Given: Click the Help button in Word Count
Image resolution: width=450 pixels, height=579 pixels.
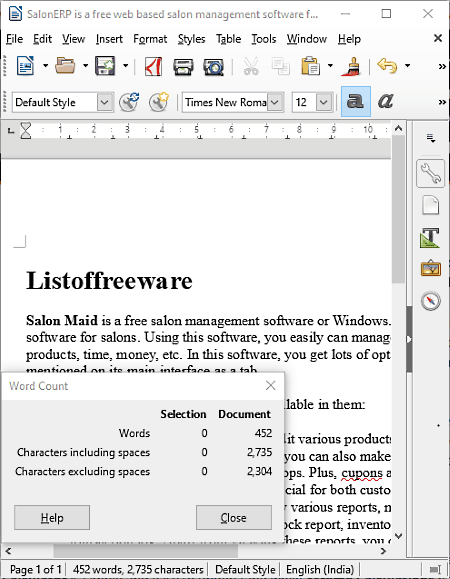Looking at the screenshot, I should click(52, 517).
